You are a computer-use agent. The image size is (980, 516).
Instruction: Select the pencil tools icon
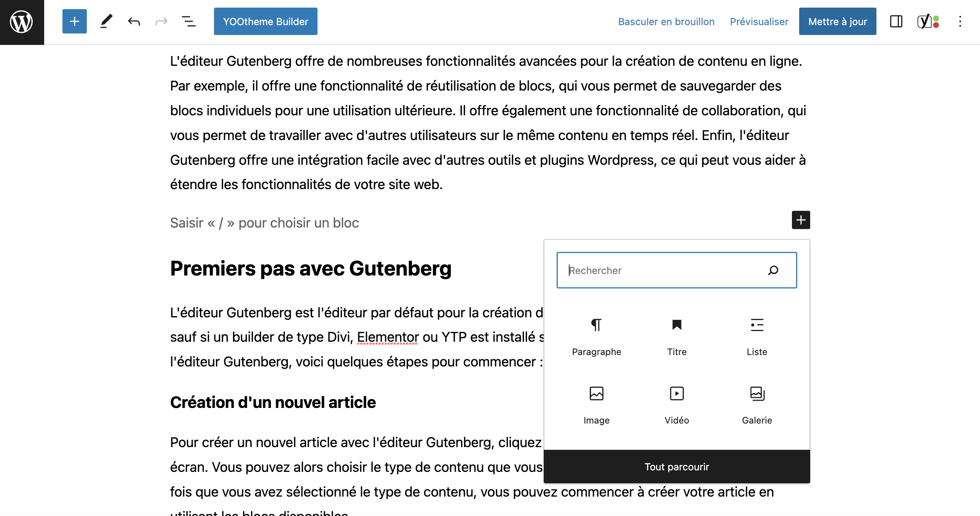(106, 21)
